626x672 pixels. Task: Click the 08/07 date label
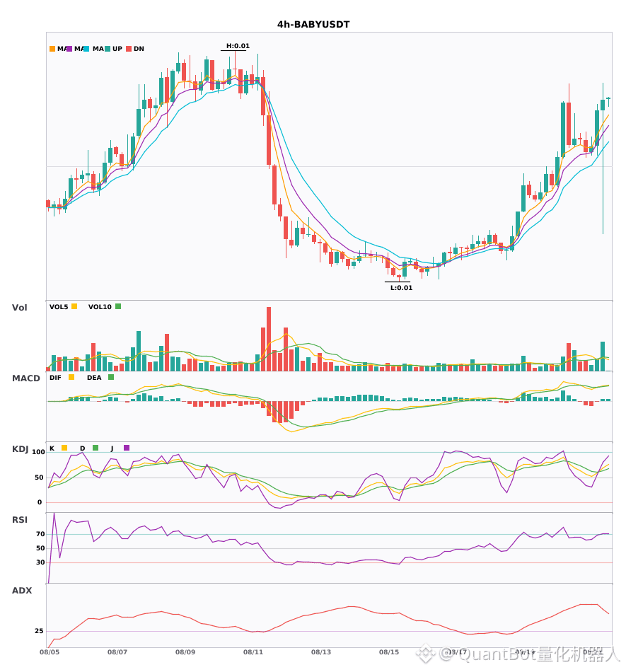[117, 652]
